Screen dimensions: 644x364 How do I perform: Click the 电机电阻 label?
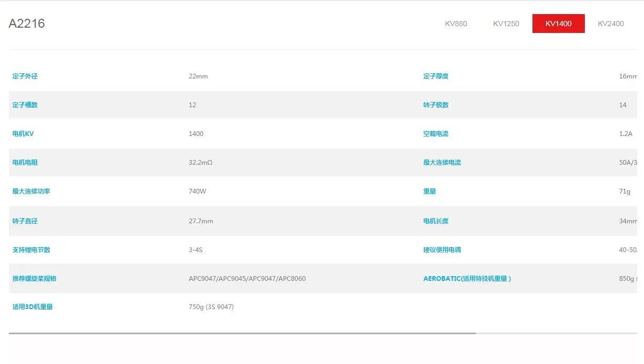point(25,163)
